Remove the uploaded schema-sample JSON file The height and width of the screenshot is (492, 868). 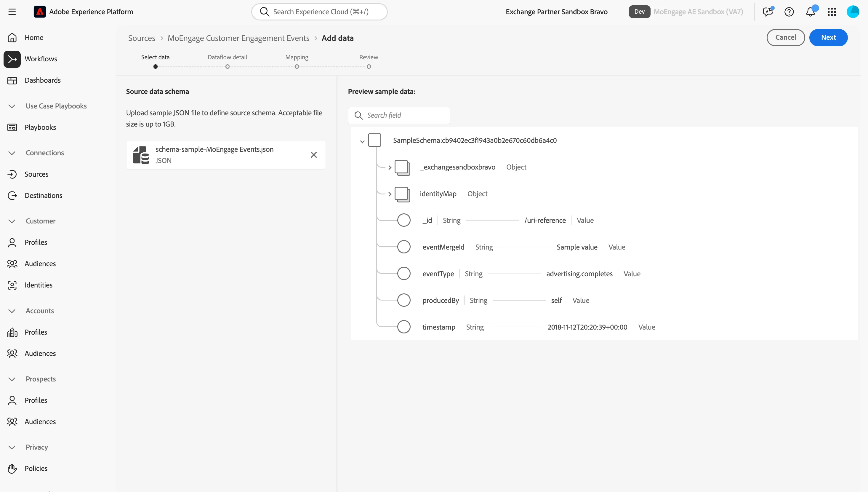[x=314, y=155]
